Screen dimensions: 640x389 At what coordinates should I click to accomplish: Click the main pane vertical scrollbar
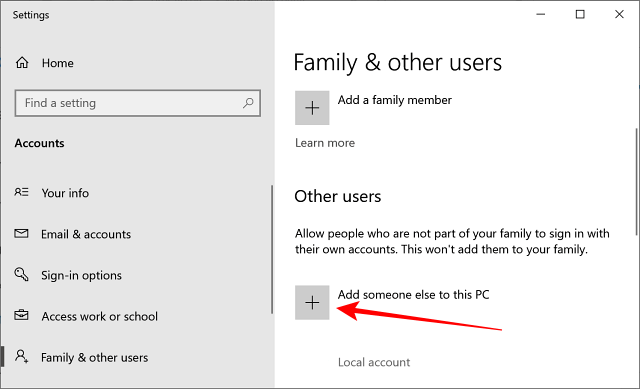[637, 182]
